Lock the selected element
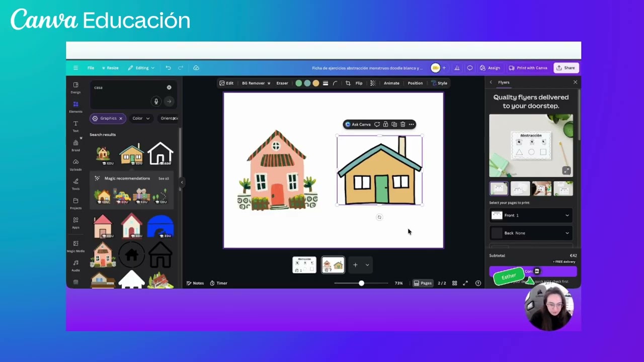The image size is (644, 362). click(385, 124)
